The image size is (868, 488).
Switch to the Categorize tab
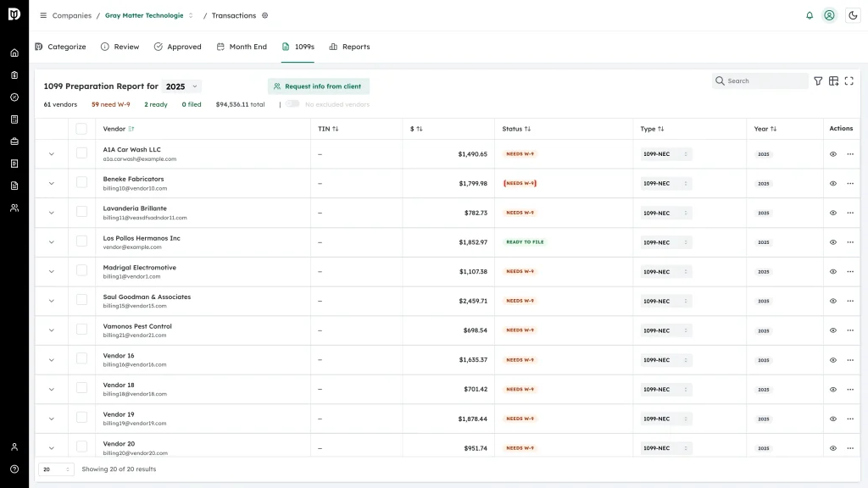click(60, 47)
